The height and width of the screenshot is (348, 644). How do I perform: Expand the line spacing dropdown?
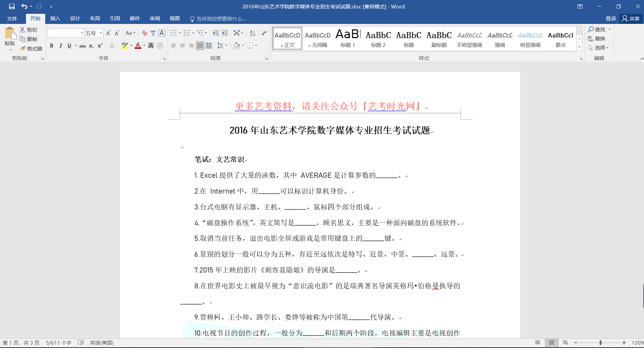click(x=226, y=46)
